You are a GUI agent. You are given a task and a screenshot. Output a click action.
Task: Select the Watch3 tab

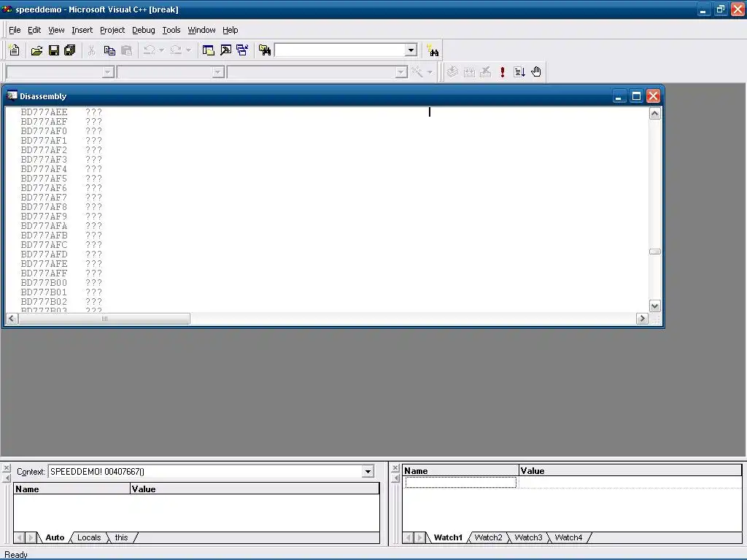click(x=528, y=537)
